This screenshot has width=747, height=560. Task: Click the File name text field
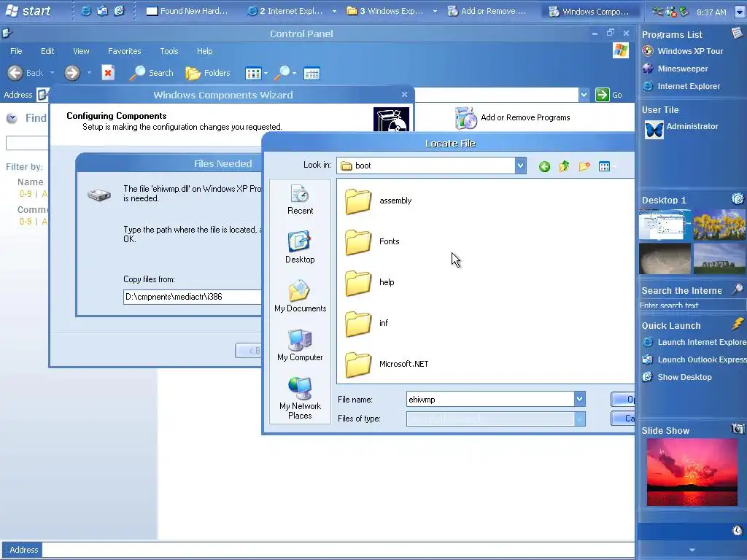[x=490, y=399]
